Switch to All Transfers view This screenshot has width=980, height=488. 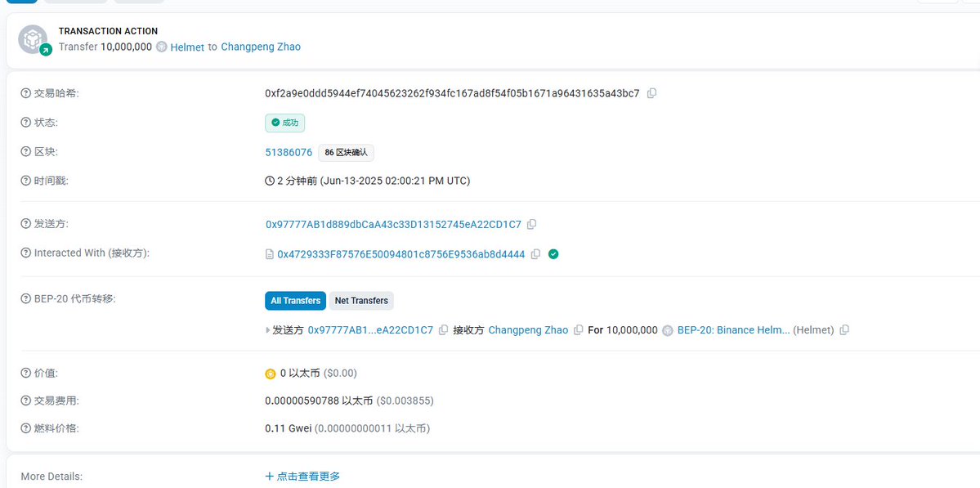pyautogui.click(x=296, y=301)
